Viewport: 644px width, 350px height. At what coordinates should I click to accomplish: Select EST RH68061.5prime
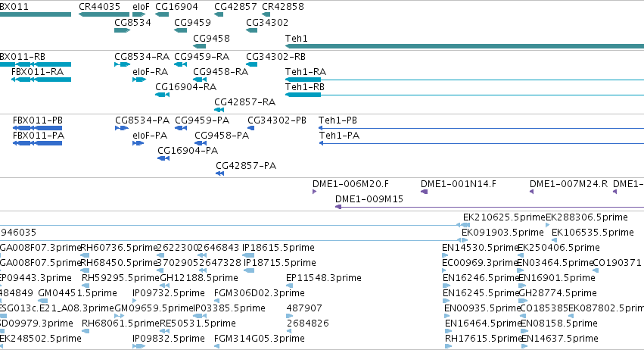(120, 323)
